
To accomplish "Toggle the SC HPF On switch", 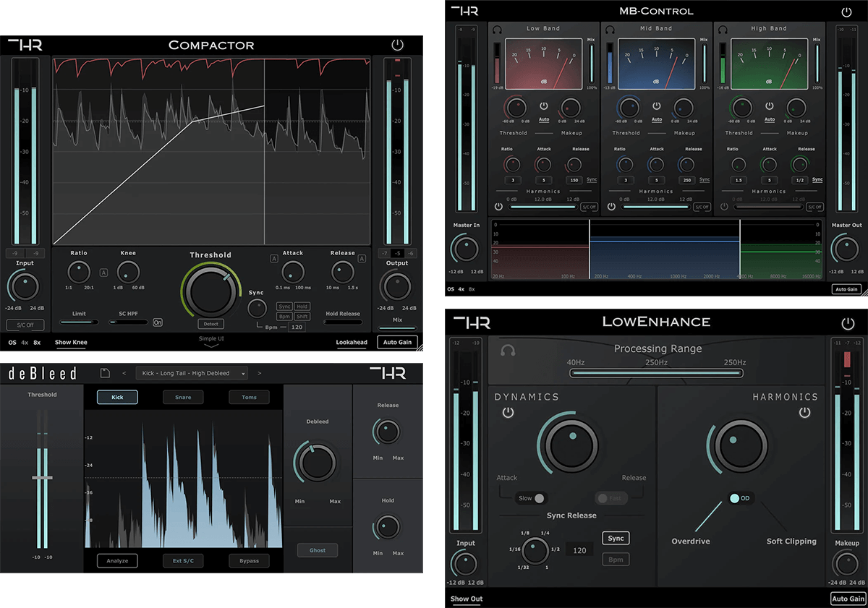I will [158, 322].
